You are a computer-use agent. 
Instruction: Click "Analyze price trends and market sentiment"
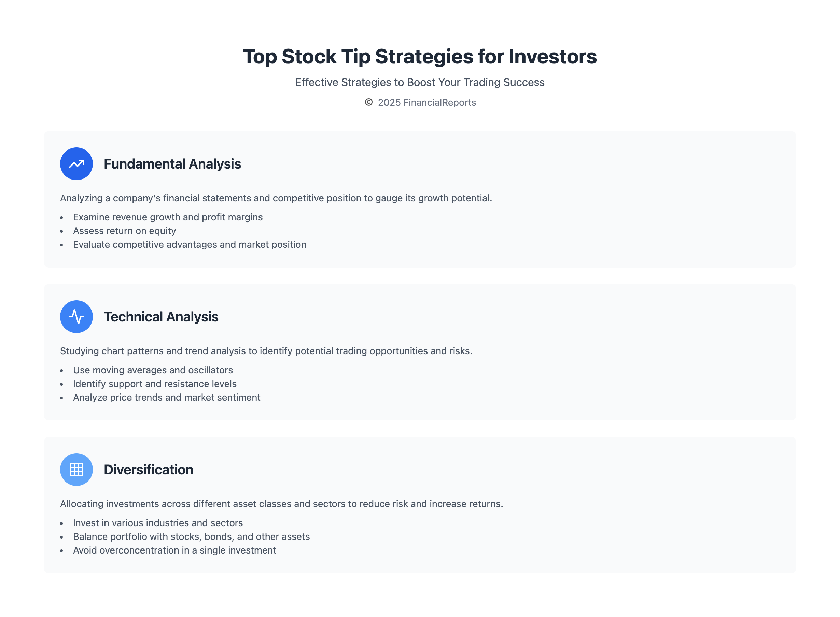point(167,397)
